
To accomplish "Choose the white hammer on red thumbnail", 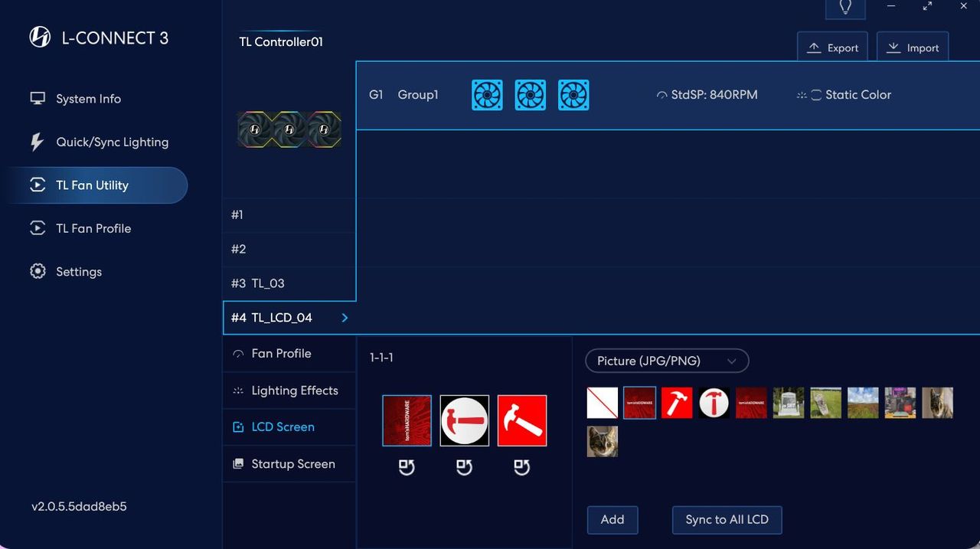I will click(x=677, y=403).
